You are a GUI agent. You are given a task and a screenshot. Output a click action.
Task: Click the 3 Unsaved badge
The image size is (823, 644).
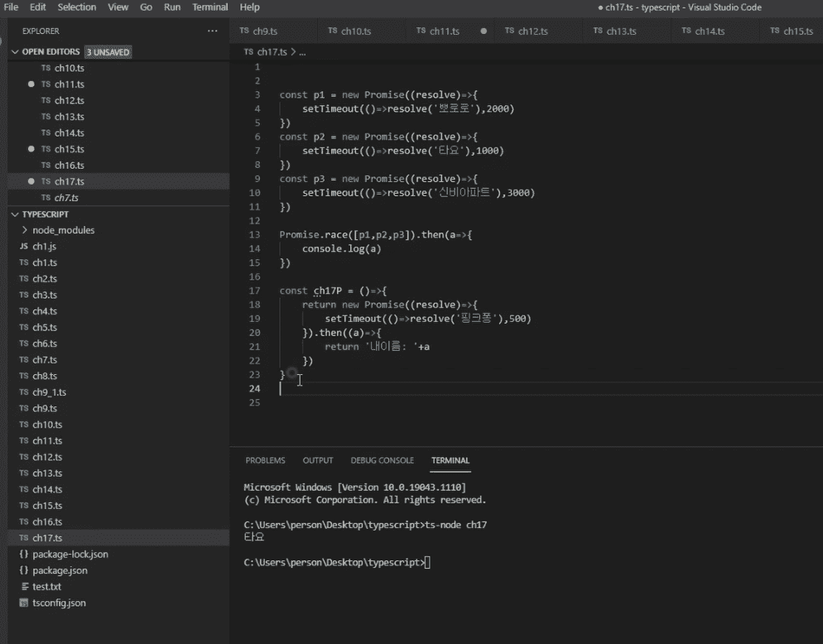pos(108,52)
